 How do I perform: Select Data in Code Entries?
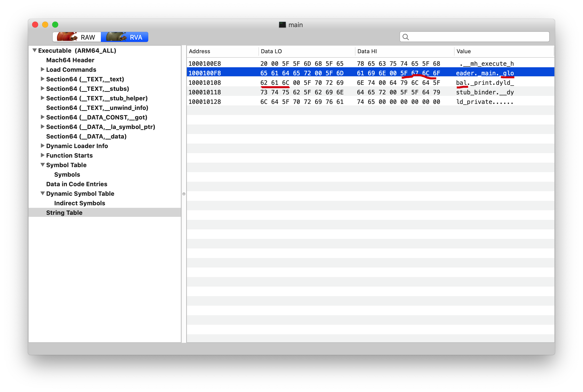pyautogui.click(x=77, y=184)
